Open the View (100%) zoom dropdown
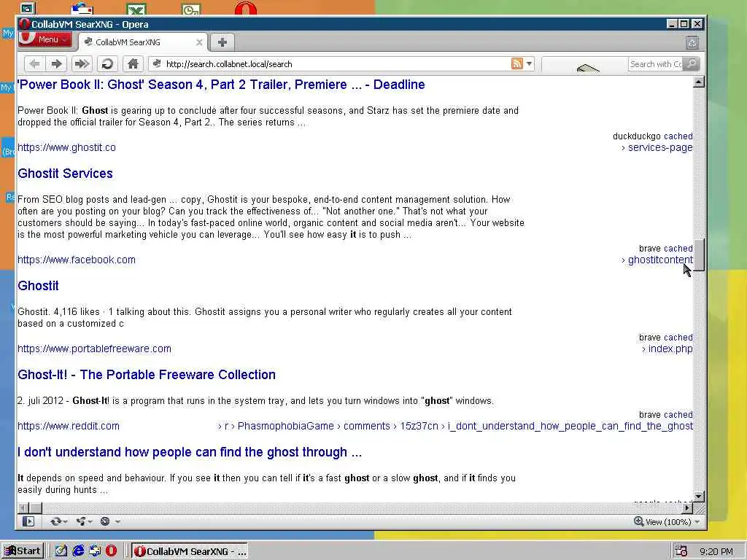This screenshot has width=747, height=560. click(672, 522)
